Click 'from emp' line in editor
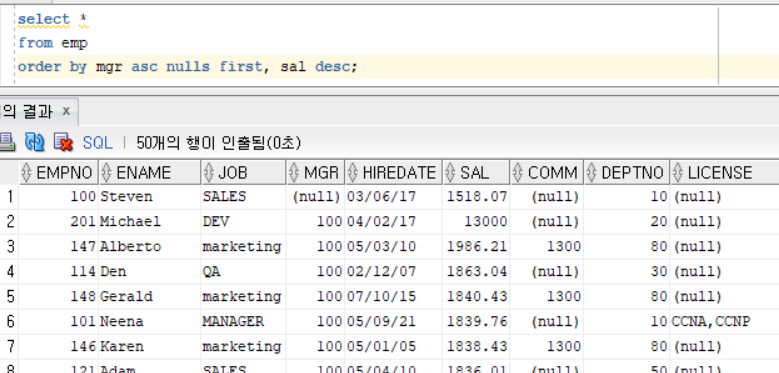 (x=53, y=43)
